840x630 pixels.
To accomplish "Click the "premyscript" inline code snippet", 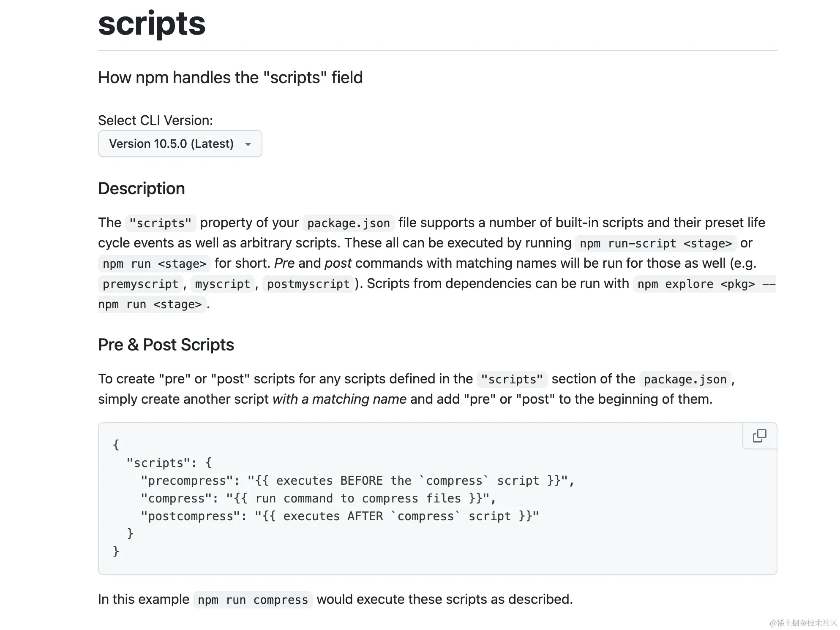I will pos(140,284).
